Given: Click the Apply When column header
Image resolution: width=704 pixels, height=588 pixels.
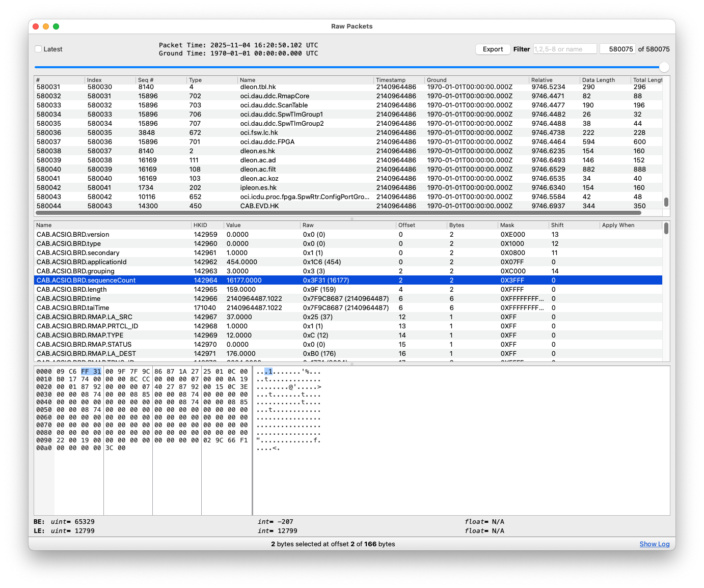Looking at the screenshot, I should (618, 225).
